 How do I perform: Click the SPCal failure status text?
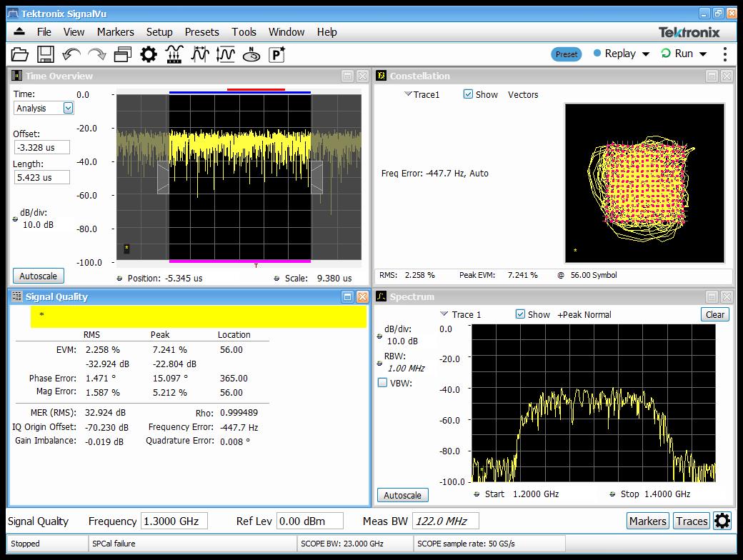pos(114,544)
